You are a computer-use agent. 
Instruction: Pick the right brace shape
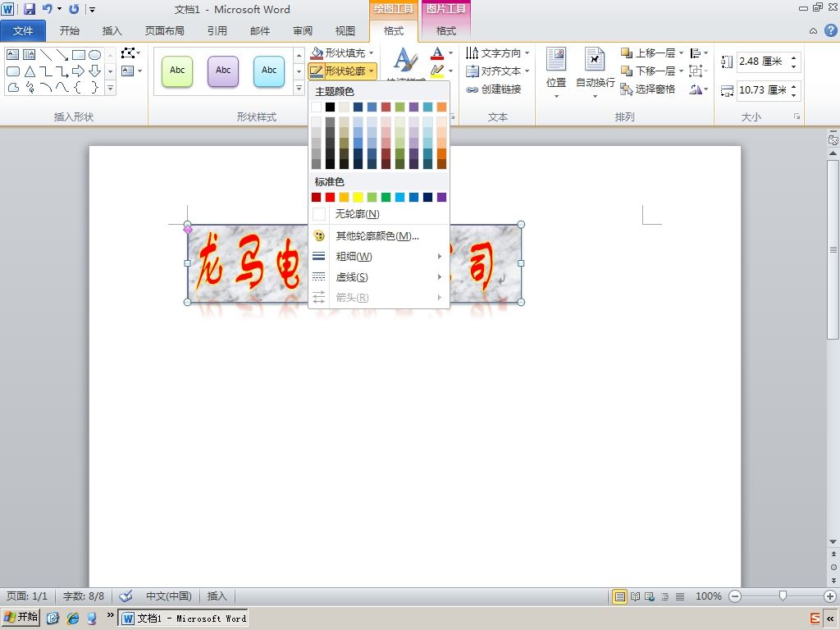95,87
